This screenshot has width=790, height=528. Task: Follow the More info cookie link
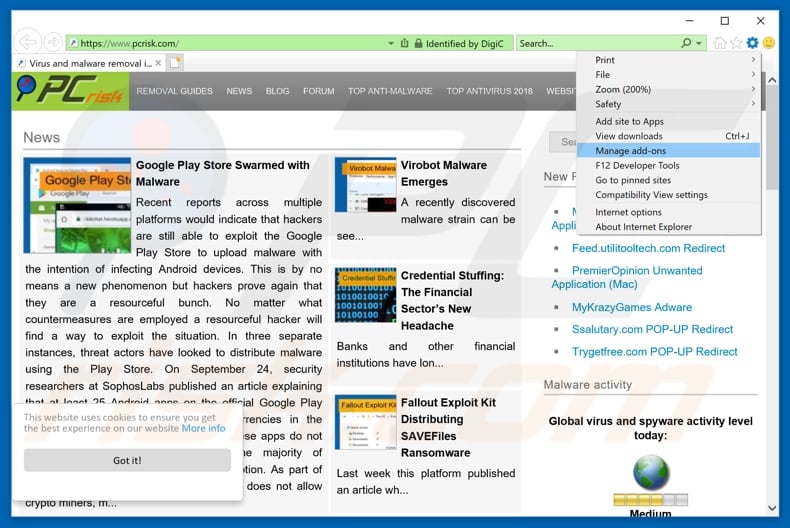tap(203, 428)
